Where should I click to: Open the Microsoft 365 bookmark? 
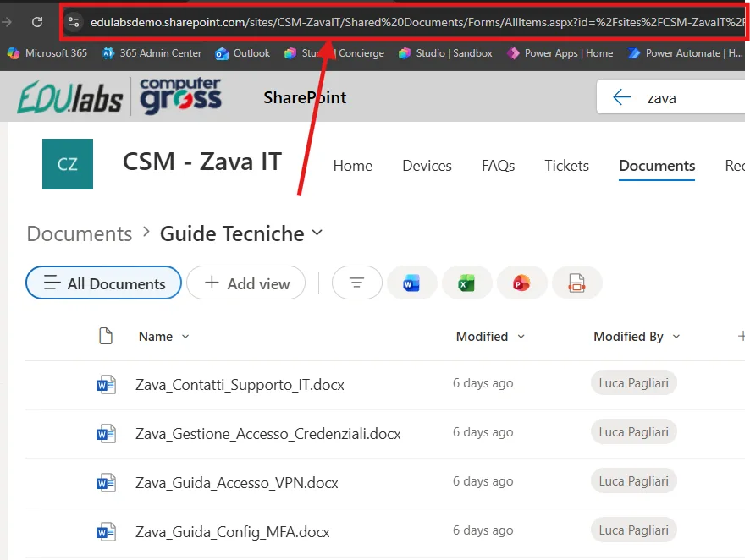tap(47, 53)
